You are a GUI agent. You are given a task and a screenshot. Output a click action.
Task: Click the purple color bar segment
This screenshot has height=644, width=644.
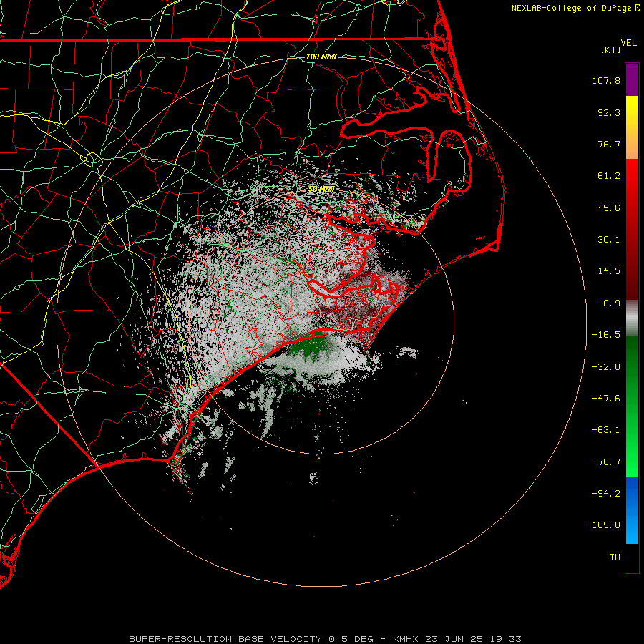pyautogui.click(x=632, y=79)
